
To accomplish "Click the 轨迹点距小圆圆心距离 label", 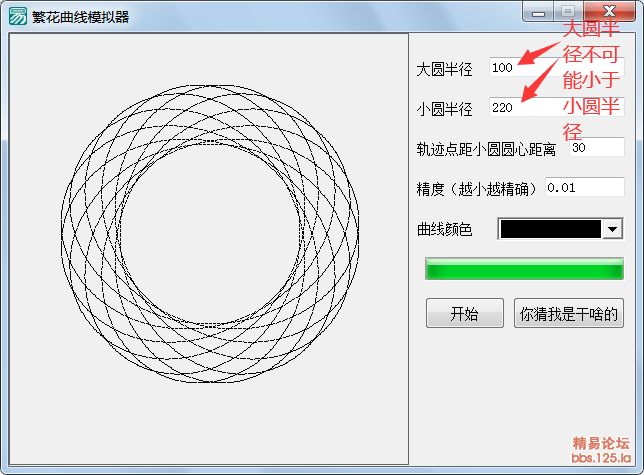I will click(486, 149).
